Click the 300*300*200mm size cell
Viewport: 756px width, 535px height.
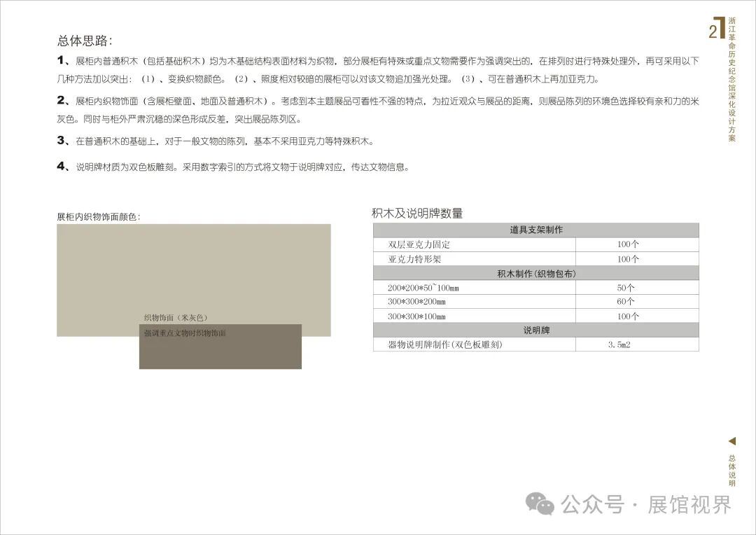tap(416, 302)
